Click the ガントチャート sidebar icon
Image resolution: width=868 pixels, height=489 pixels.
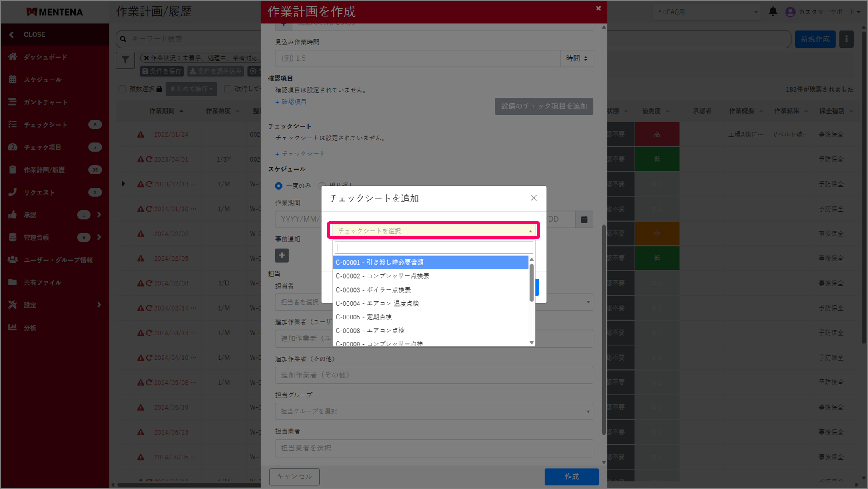click(x=13, y=102)
